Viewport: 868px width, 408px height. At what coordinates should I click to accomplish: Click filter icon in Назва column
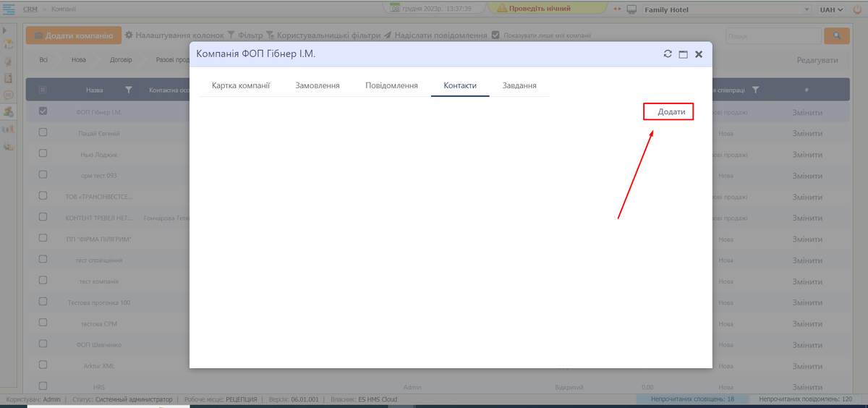129,90
